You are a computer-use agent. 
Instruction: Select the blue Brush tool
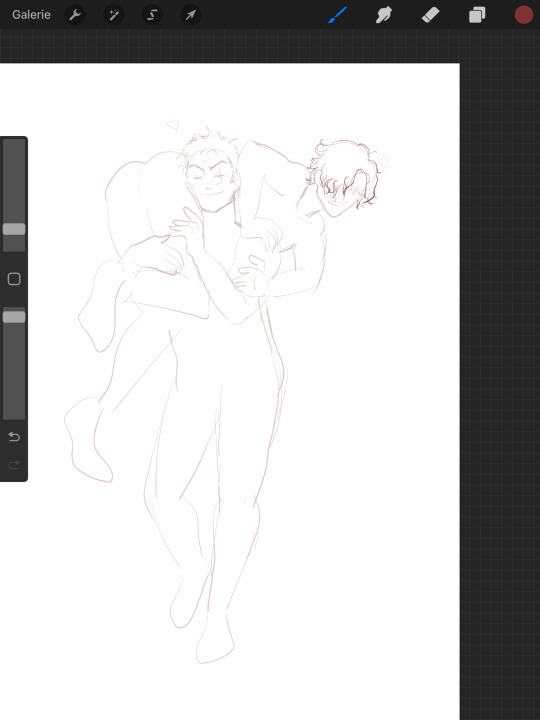[x=338, y=15]
